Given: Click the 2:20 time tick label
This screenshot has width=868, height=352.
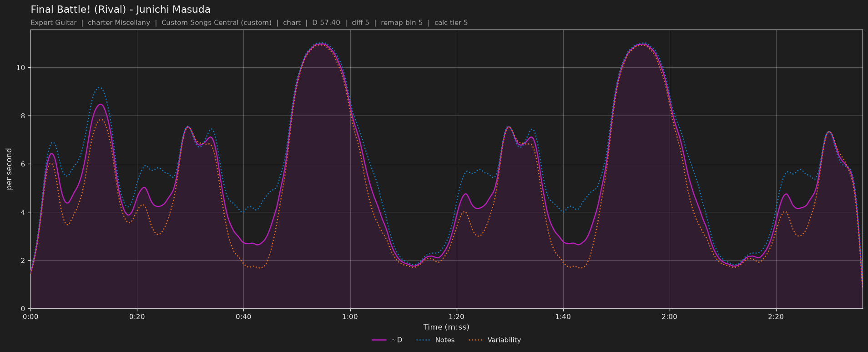Looking at the screenshot, I should coord(776,317).
